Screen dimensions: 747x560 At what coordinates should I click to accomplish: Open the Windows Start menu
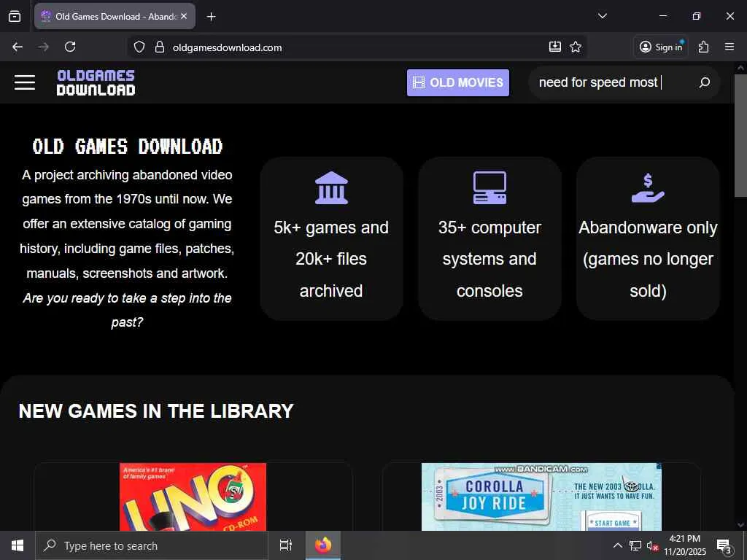(x=18, y=545)
